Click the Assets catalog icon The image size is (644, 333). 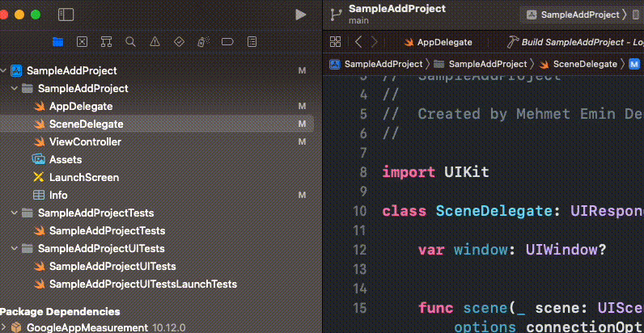[x=39, y=159]
